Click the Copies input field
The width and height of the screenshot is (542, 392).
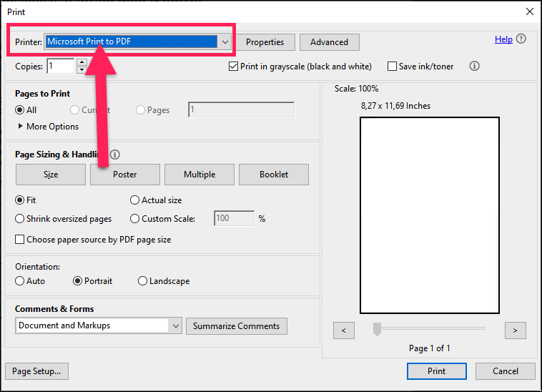tap(61, 66)
